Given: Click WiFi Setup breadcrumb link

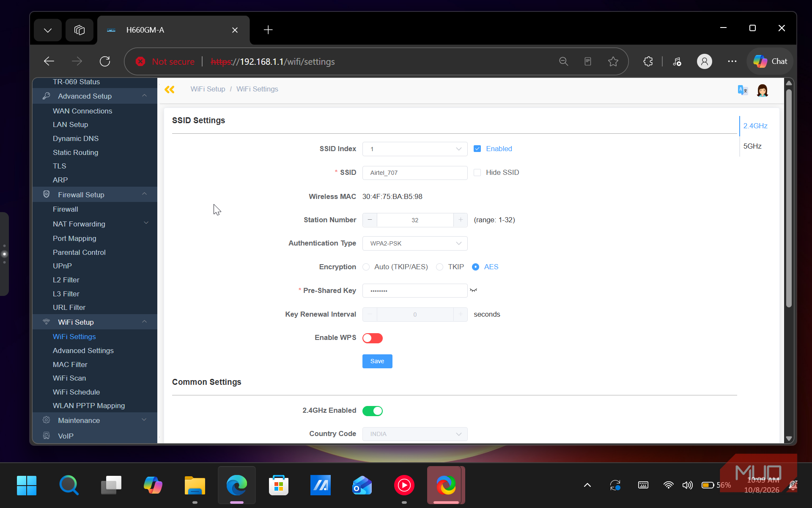Looking at the screenshot, I should 208,89.
